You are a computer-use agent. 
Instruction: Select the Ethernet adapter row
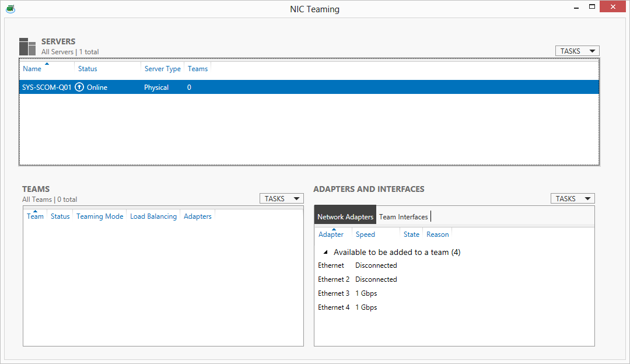(331, 265)
